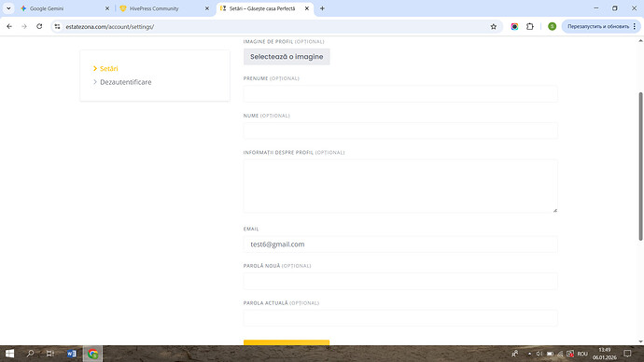
Task: Focus the Nume input field
Action: pyautogui.click(x=400, y=131)
